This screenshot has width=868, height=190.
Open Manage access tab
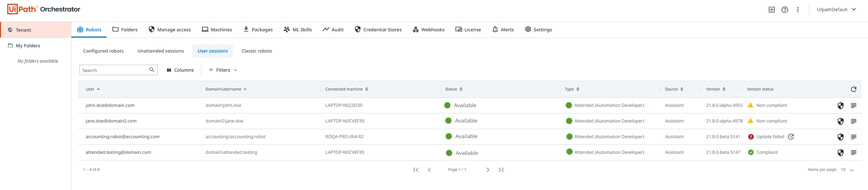click(170, 30)
